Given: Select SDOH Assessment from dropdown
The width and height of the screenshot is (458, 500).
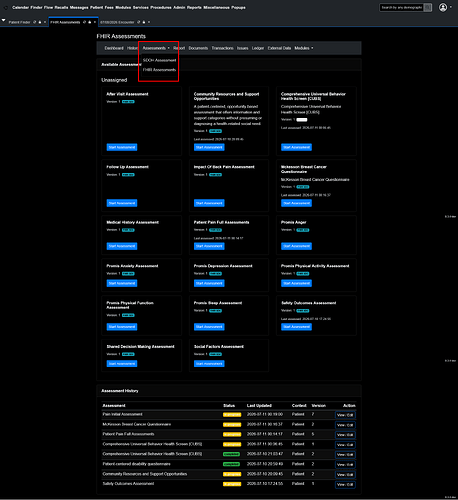Looking at the screenshot, I should coord(159,60).
